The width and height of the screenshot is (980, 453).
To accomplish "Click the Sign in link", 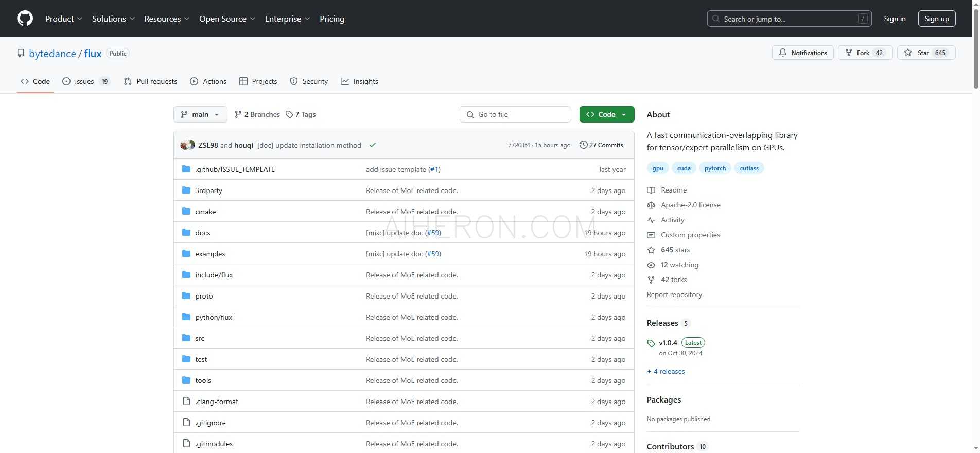I will tap(895, 19).
